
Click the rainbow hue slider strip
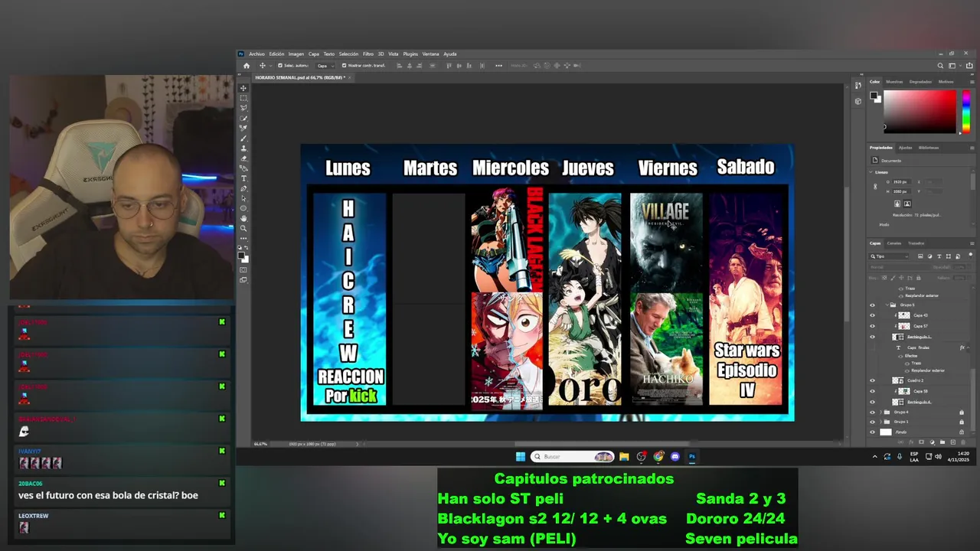966,112
